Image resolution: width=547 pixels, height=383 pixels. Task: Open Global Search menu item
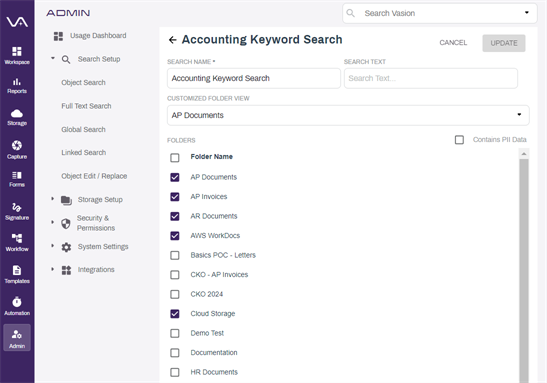(x=83, y=129)
